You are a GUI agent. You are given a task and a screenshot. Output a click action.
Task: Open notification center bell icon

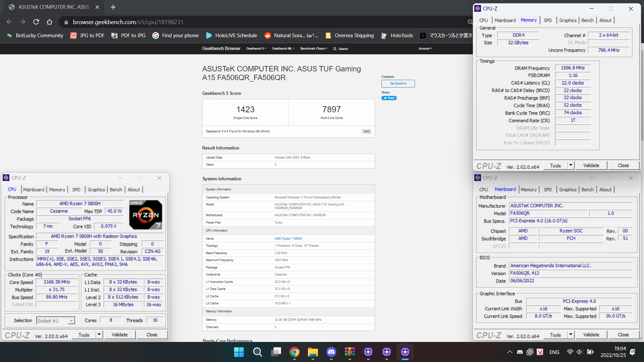[x=633, y=352]
